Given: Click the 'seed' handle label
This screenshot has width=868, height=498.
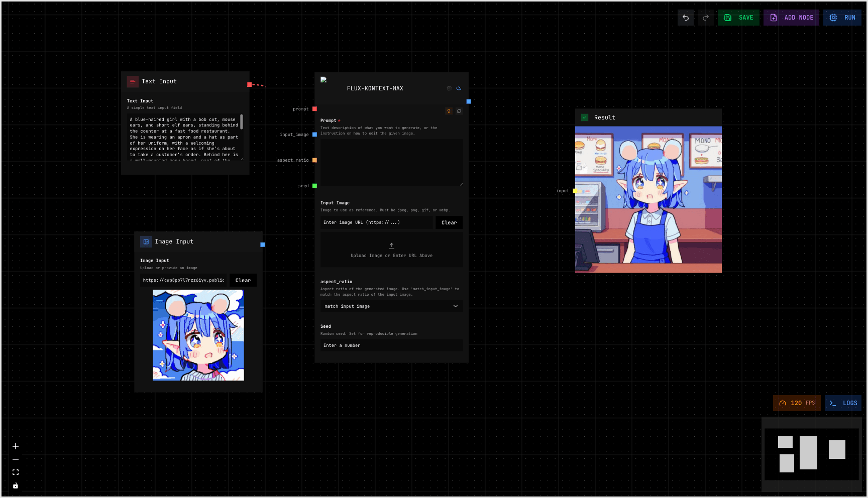Looking at the screenshot, I should coord(303,186).
